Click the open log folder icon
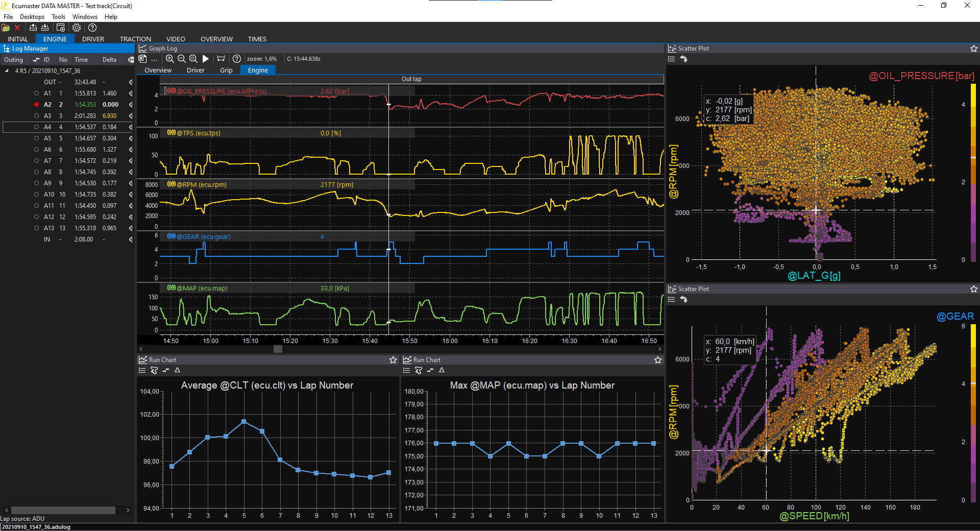The width and height of the screenshot is (980, 531). [x=6, y=28]
